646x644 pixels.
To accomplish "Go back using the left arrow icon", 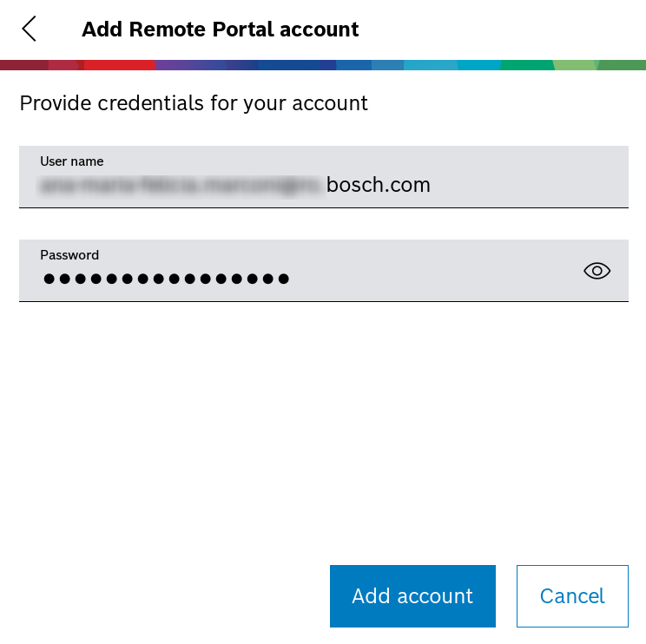I will click(x=30, y=29).
